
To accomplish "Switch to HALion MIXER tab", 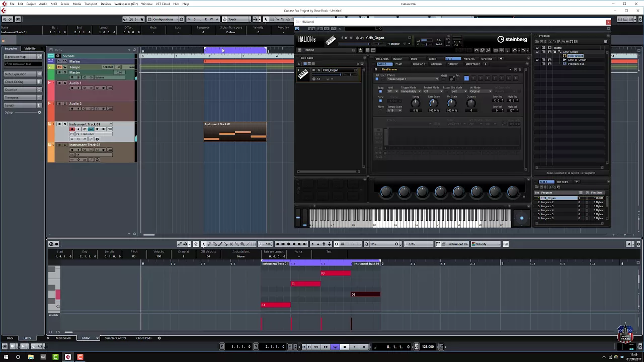I will [432, 59].
